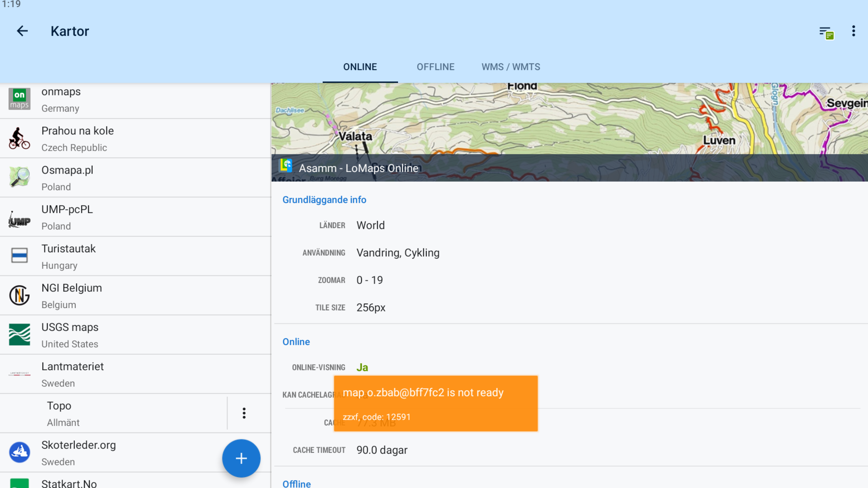Click the Vandring, Cykling usage value
The width and height of the screenshot is (868, 488).
[398, 253]
